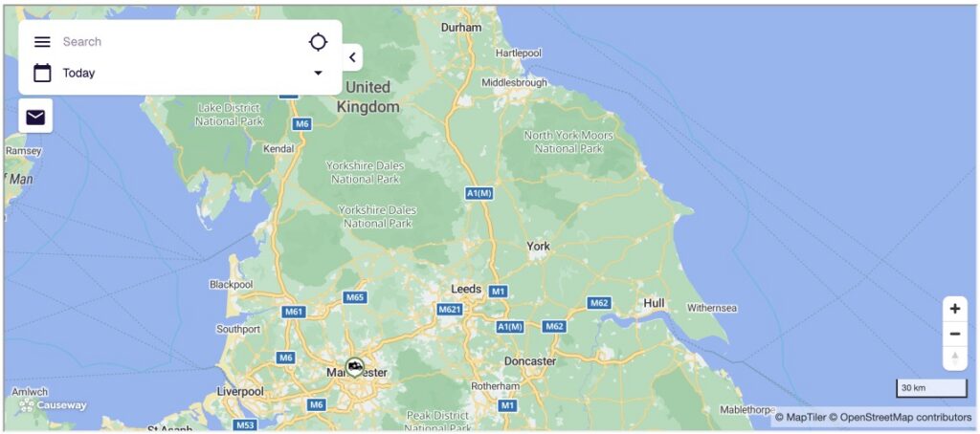This screenshot has height=434, width=980.
Task: Click the 30 km scale bar
Action: [932, 388]
